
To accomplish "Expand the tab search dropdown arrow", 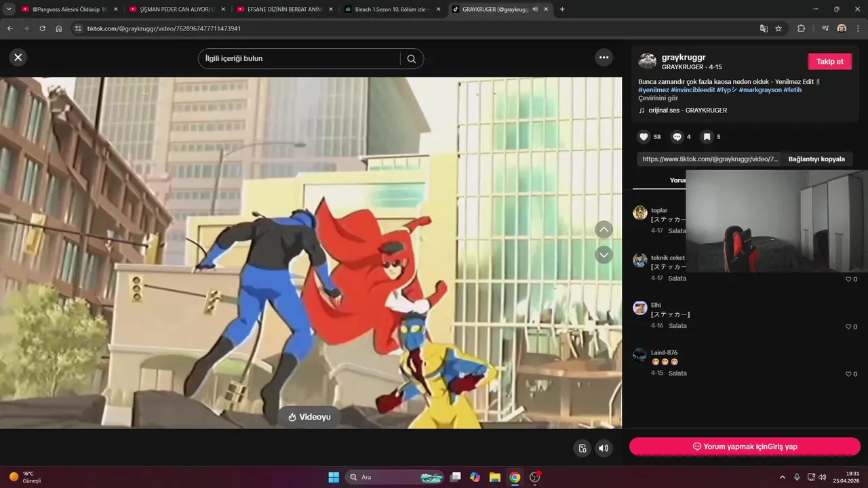I will pyautogui.click(x=9, y=9).
